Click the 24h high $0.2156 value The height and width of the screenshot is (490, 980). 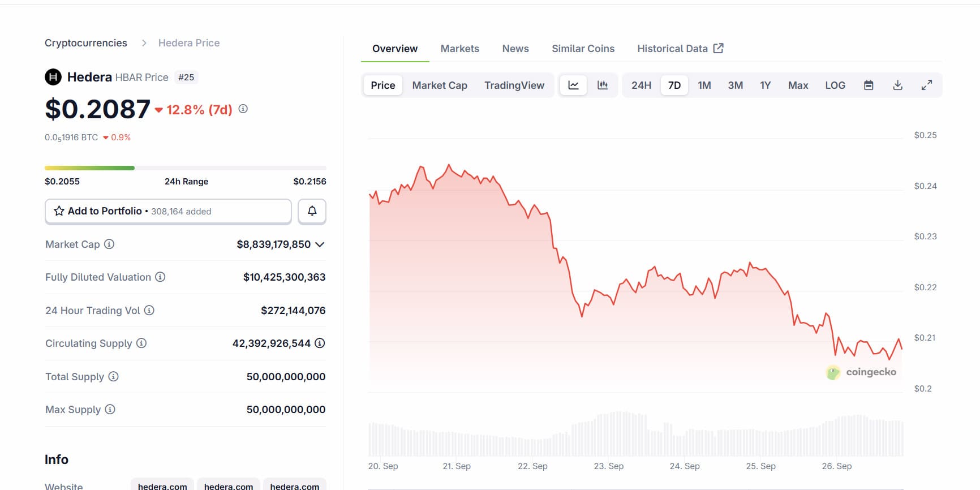click(310, 182)
